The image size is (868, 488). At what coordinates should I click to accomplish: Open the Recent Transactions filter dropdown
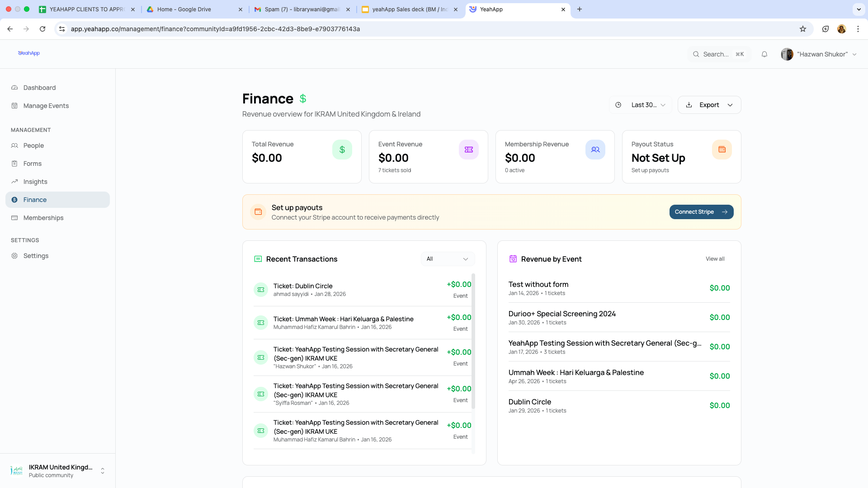[x=447, y=259]
